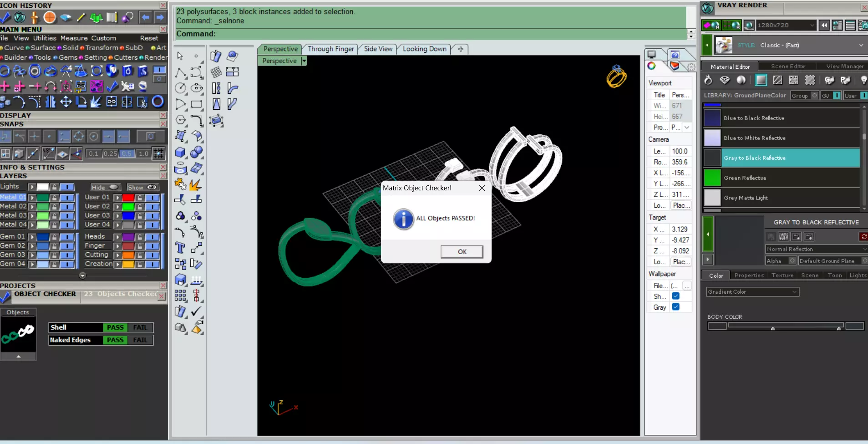Click the Metal 03 layer color swatch
868x444 pixels.
coord(43,216)
